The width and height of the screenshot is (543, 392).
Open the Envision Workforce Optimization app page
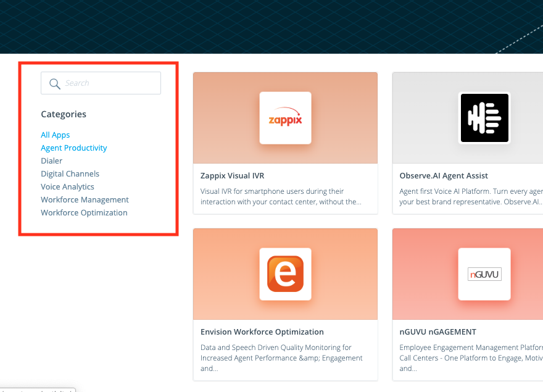click(x=262, y=332)
